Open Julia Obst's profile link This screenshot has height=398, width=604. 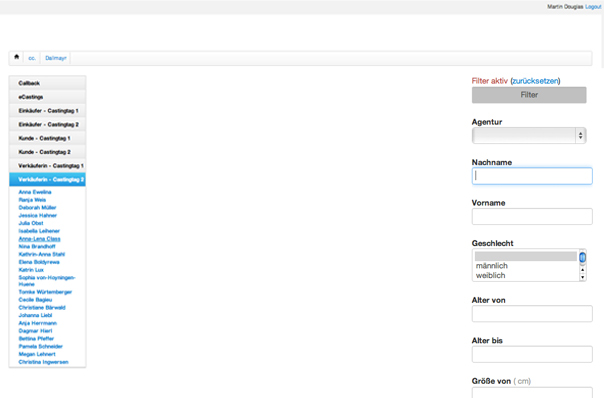tap(31, 223)
